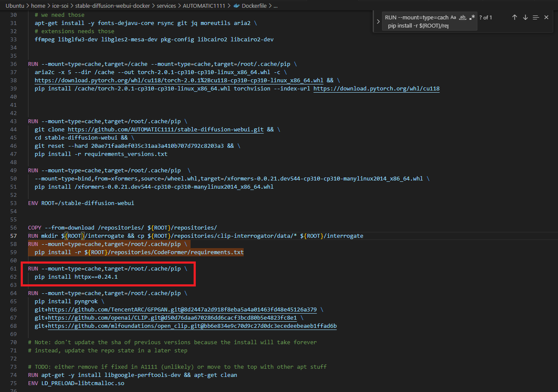Open TencentARC GFPGAN.git link
558x392 pixels.
[182, 310]
